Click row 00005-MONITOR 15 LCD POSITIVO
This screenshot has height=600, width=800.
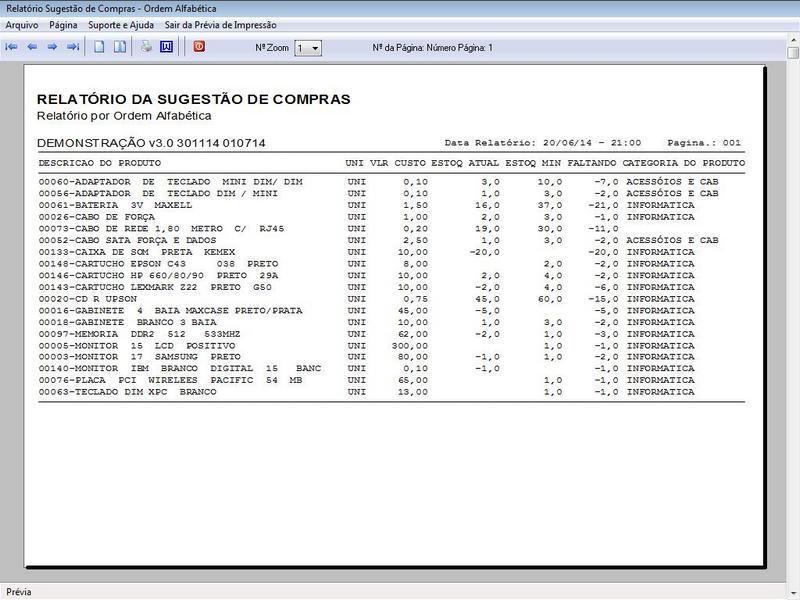[367, 346]
